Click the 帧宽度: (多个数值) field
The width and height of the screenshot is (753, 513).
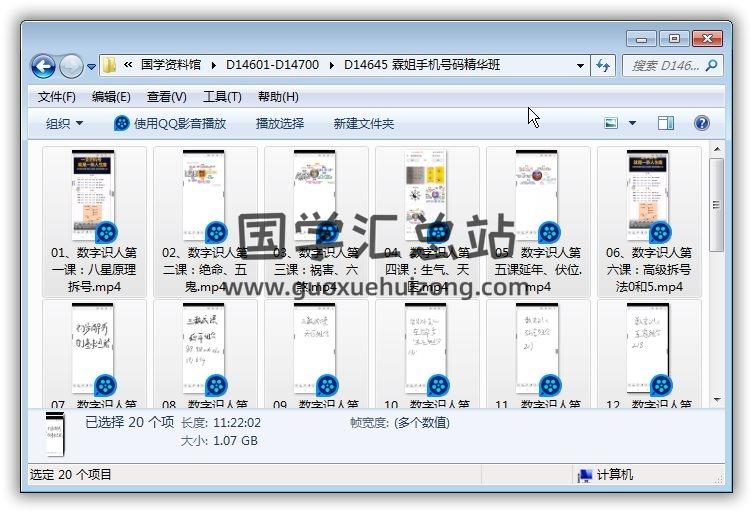tap(400, 423)
